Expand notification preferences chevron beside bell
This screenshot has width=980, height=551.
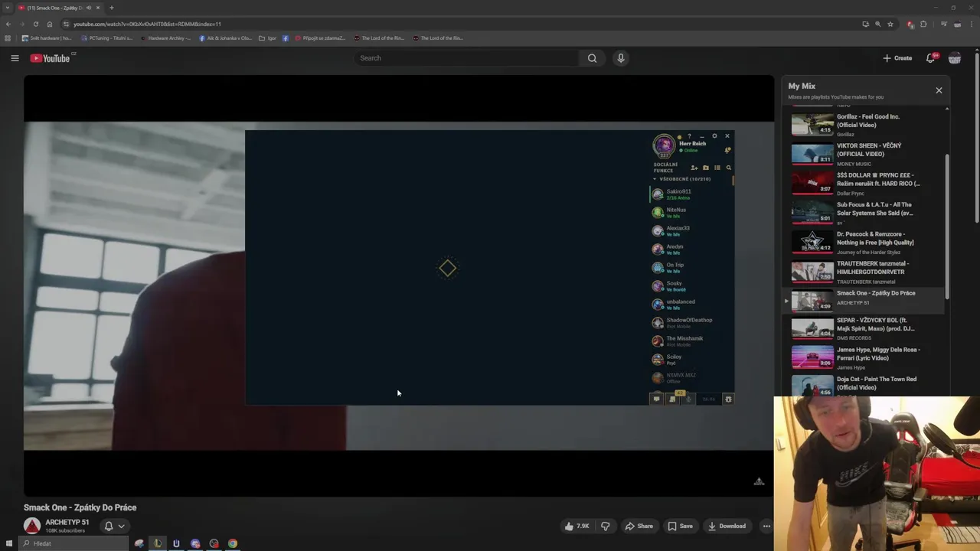pos(121,526)
